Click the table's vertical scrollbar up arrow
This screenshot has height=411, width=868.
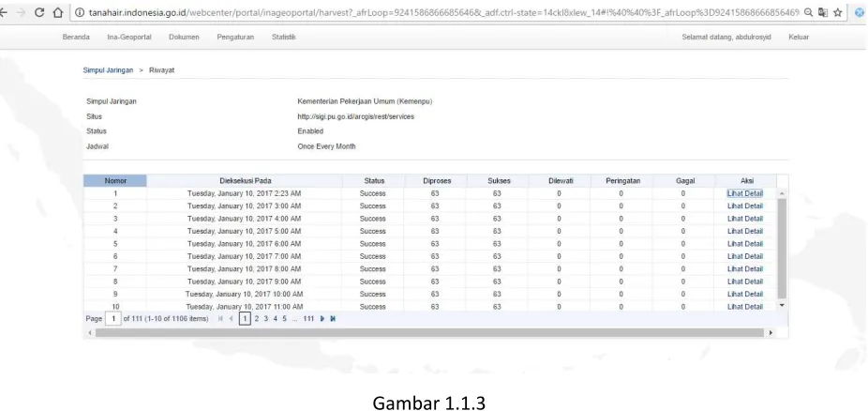782,194
